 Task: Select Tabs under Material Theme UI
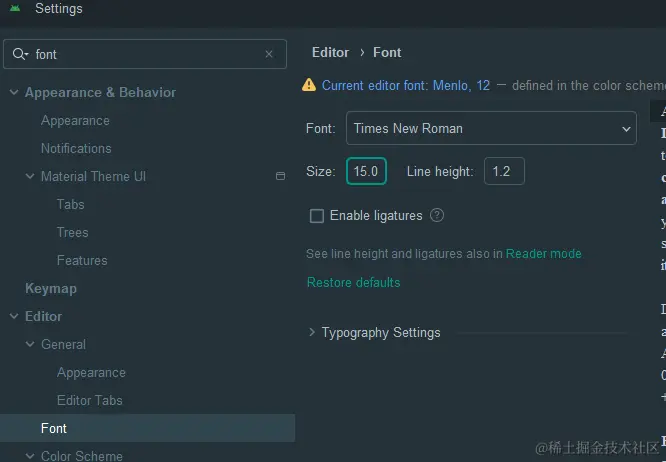71,204
